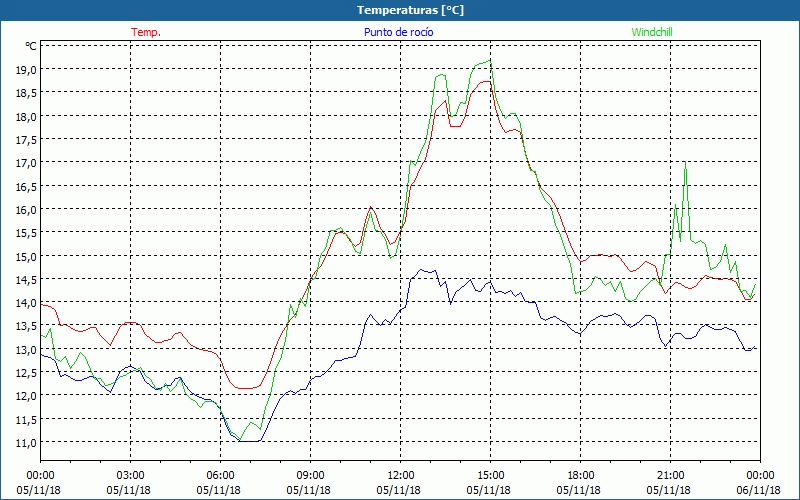Image resolution: width=800 pixels, height=500 pixels.
Task: Click the Temperaturas [°C] chart title
Action: click(410, 10)
